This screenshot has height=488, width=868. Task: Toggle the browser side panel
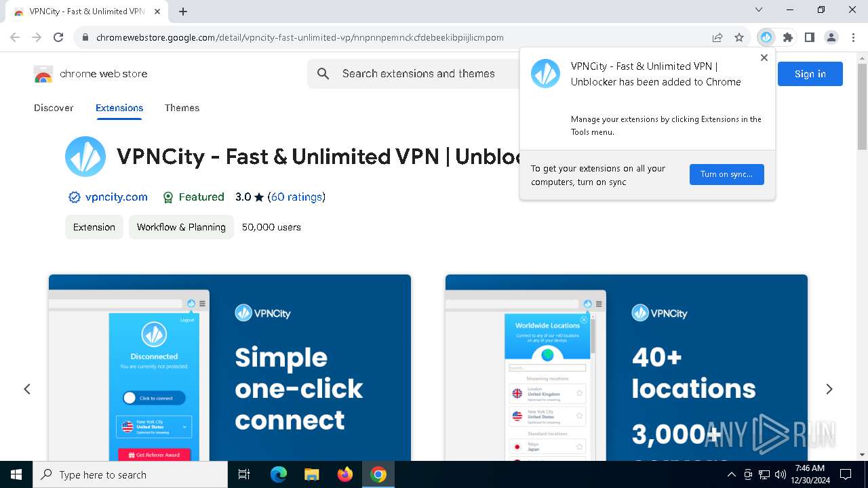click(810, 37)
